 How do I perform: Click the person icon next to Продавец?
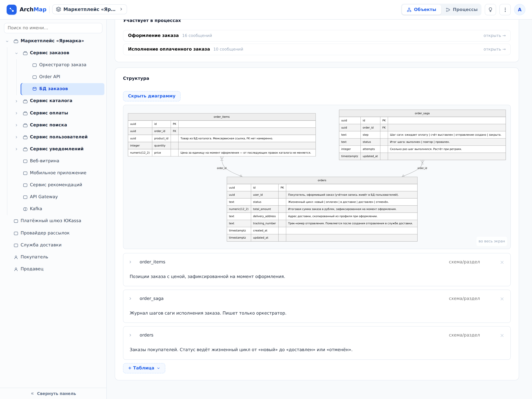(x=16, y=269)
